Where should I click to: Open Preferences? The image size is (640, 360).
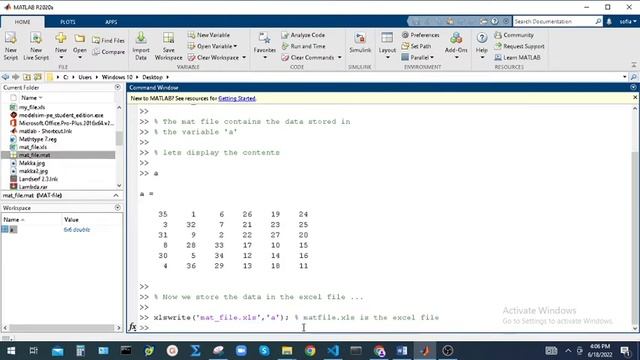pyautogui.click(x=420, y=35)
